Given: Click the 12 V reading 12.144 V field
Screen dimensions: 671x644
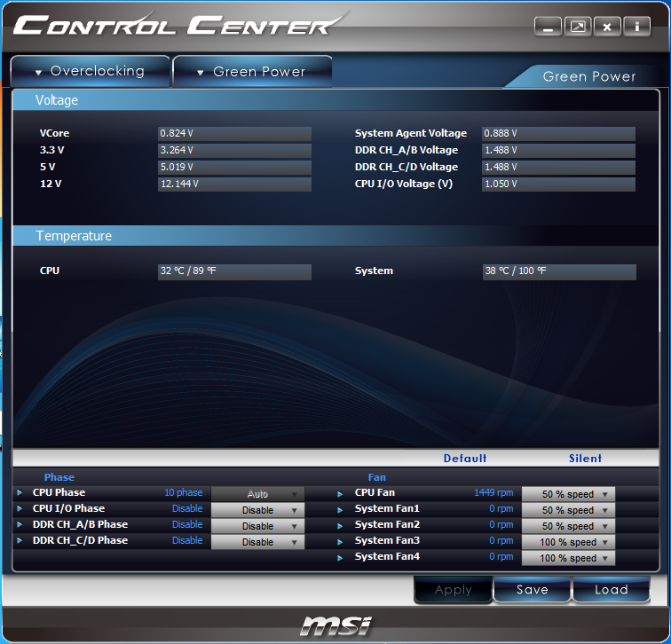Looking at the screenshot, I should tap(234, 185).
